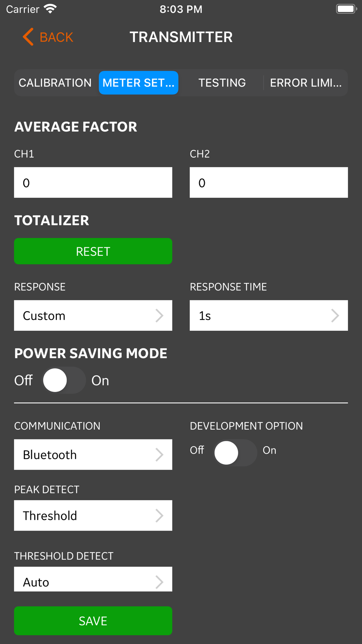This screenshot has width=362, height=644.
Task: Reset the totalizer with RESET button
Action: click(93, 251)
